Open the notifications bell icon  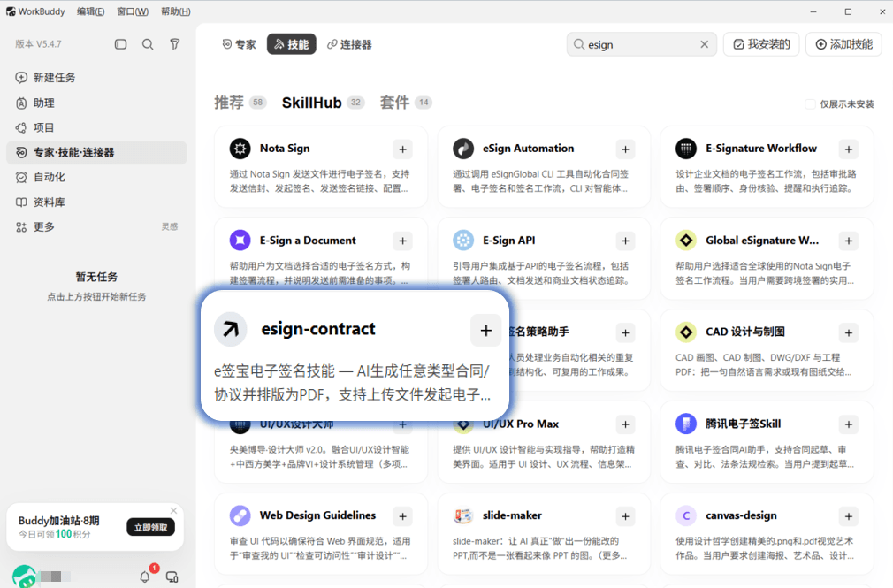(x=145, y=577)
